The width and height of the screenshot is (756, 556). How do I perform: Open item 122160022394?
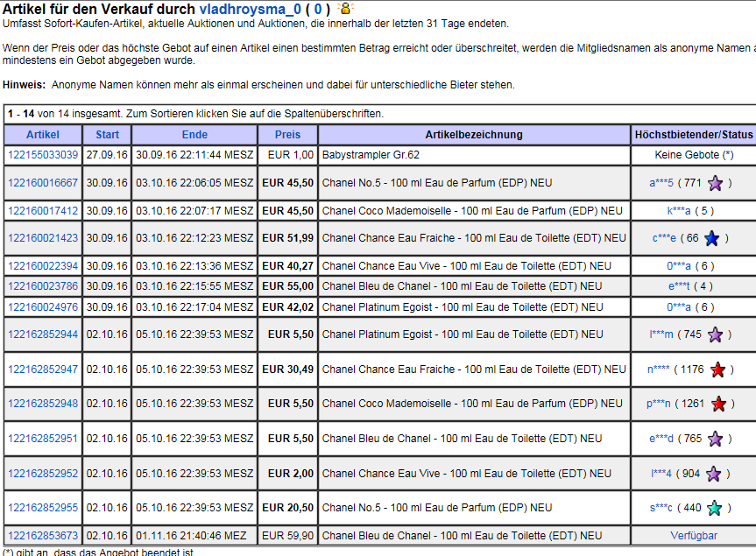(x=43, y=266)
